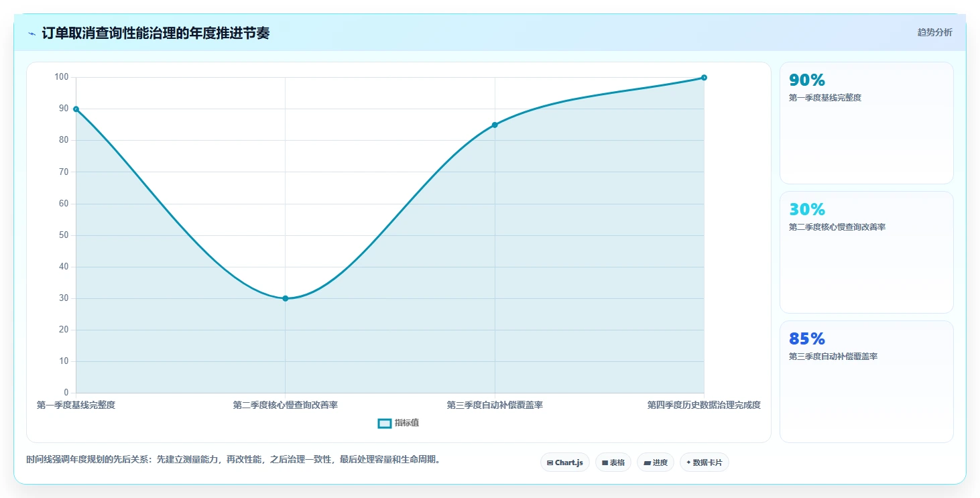Viewport: 980px width, 498px height.
Task: Click the sparkle icon in 数据卡片 chip
Action: click(688, 462)
